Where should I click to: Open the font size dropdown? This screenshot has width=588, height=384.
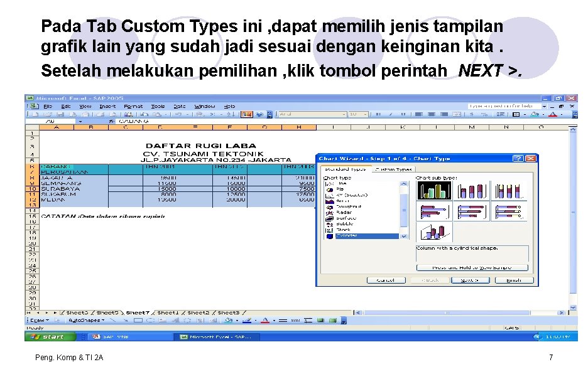coord(365,114)
